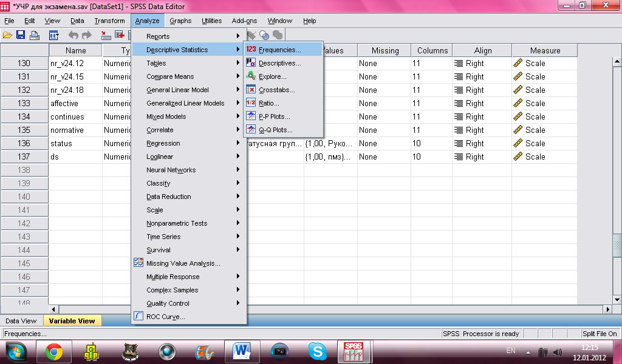Expand the Reports submenu

click(189, 36)
